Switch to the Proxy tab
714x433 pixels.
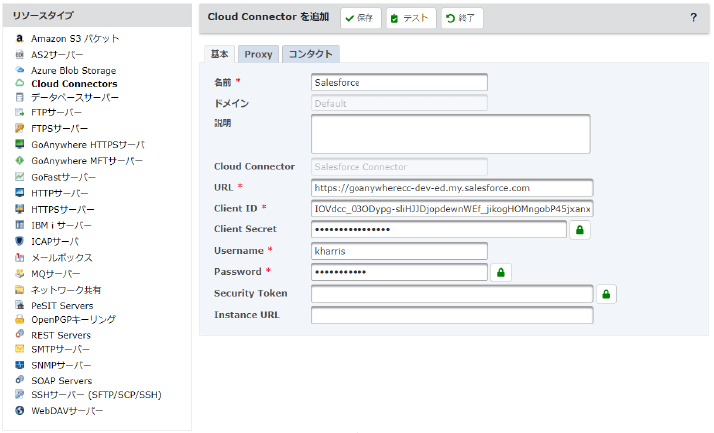pos(258,54)
